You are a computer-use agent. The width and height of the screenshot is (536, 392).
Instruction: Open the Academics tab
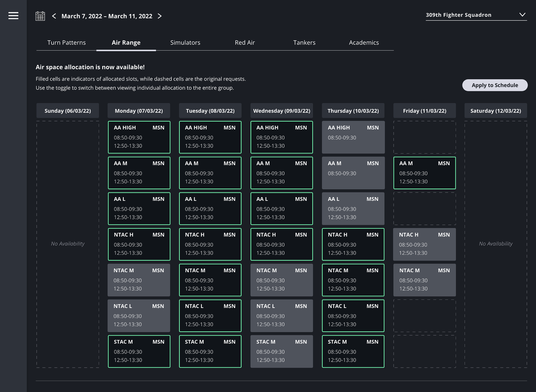[x=364, y=43]
